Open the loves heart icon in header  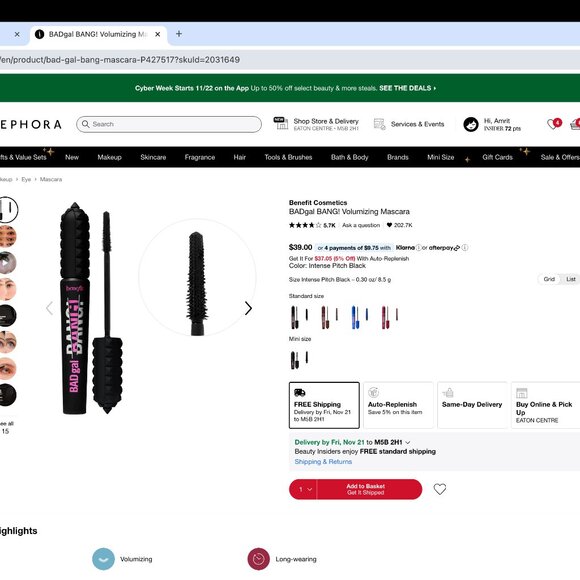(x=553, y=124)
